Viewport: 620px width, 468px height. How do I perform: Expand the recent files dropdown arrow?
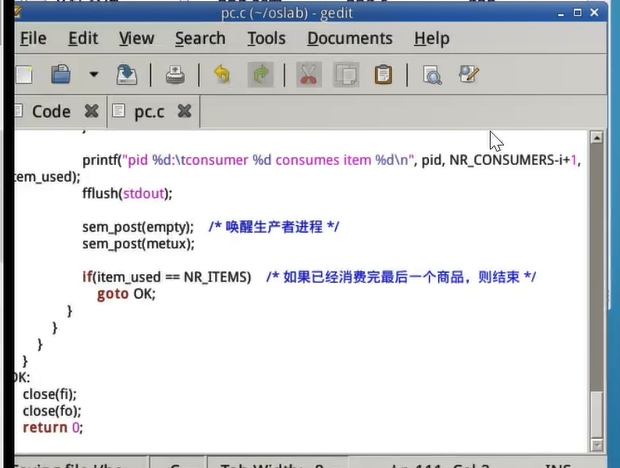pos(94,74)
